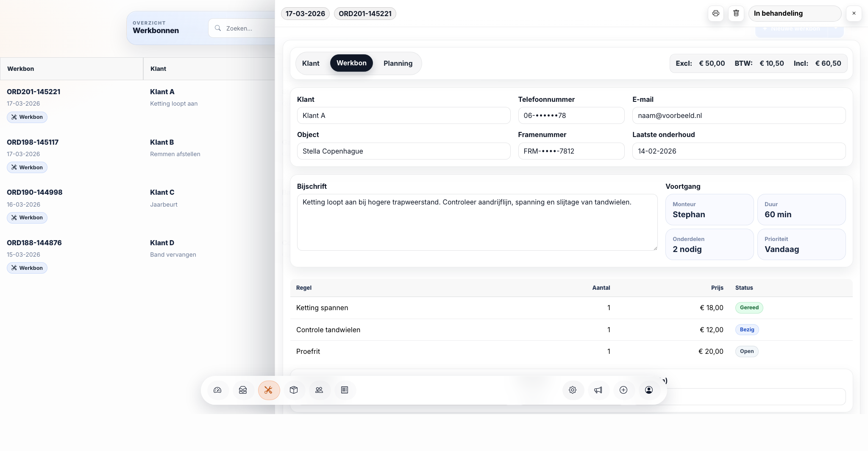Click the Open status badge
868x451 pixels.
(747, 351)
